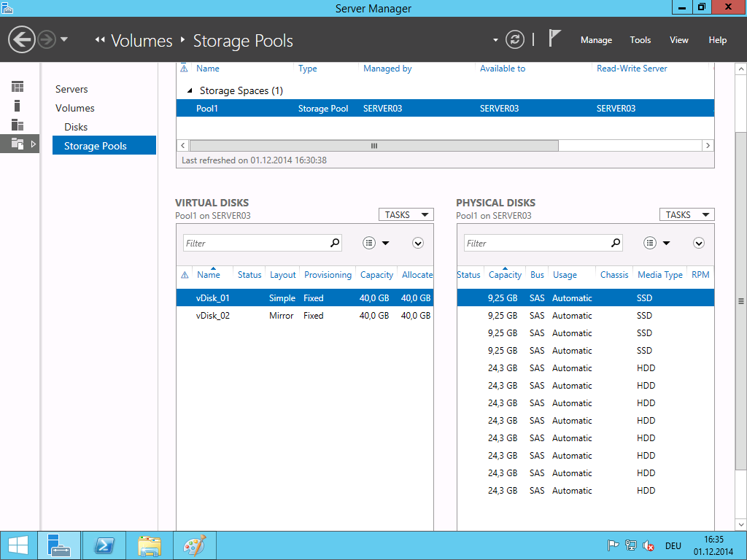Select Servers in the navigation pane
747x560 pixels.
click(71, 89)
